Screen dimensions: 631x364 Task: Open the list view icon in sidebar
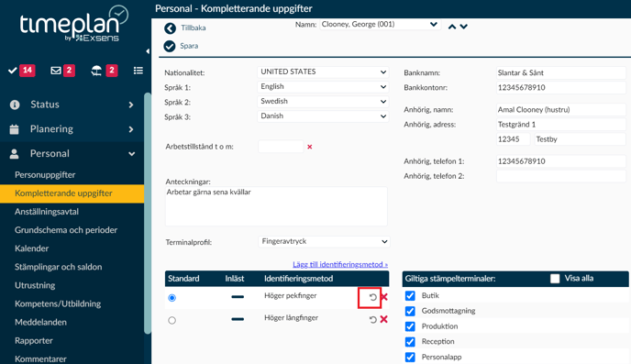point(138,71)
